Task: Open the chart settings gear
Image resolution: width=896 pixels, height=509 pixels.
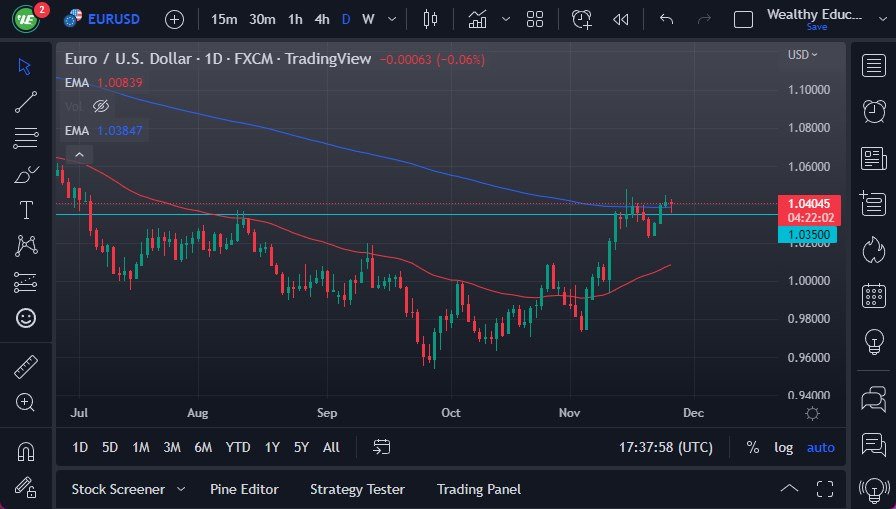Action: 812,413
